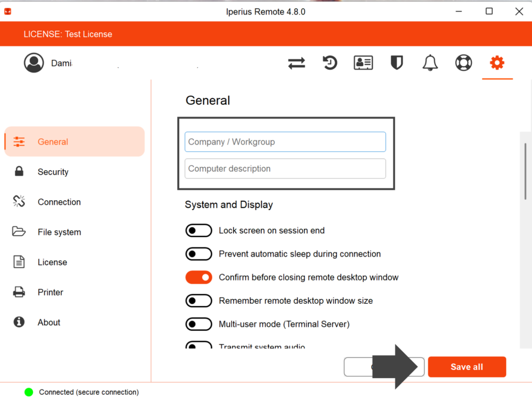
Task: Click the padlock icon beside Security
Action: point(19,172)
